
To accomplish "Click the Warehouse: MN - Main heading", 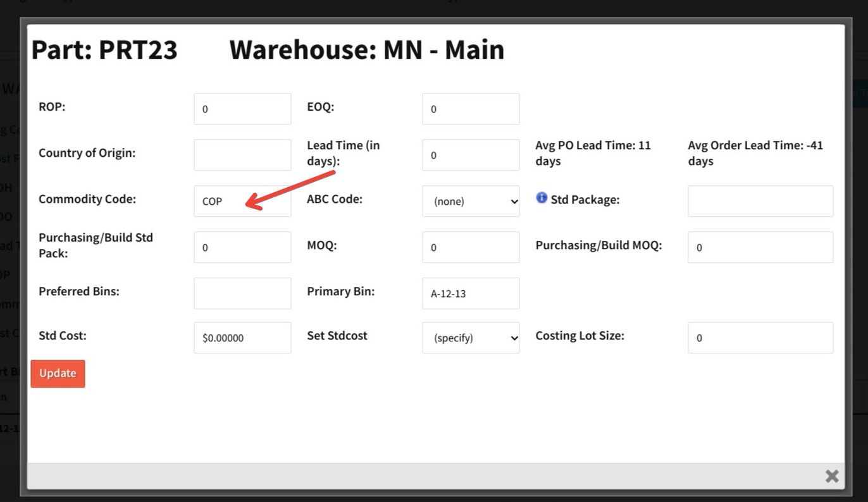I will point(366,50).
